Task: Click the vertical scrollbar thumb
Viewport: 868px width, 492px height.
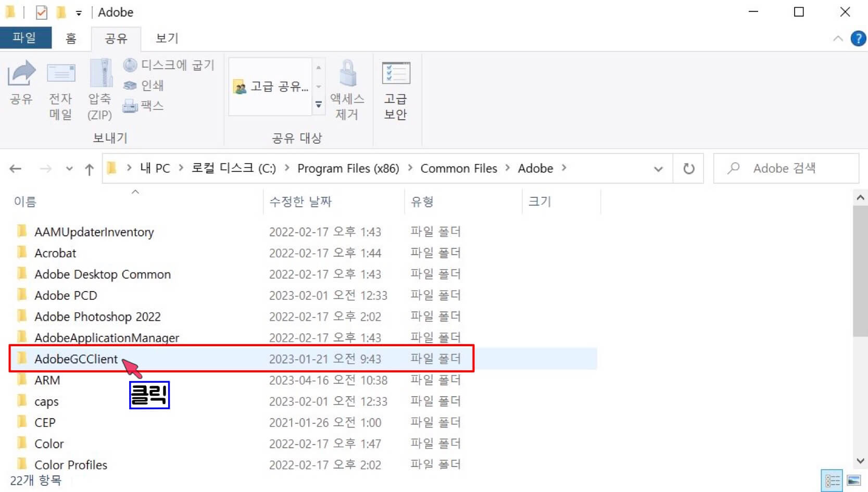Action: 860,271
